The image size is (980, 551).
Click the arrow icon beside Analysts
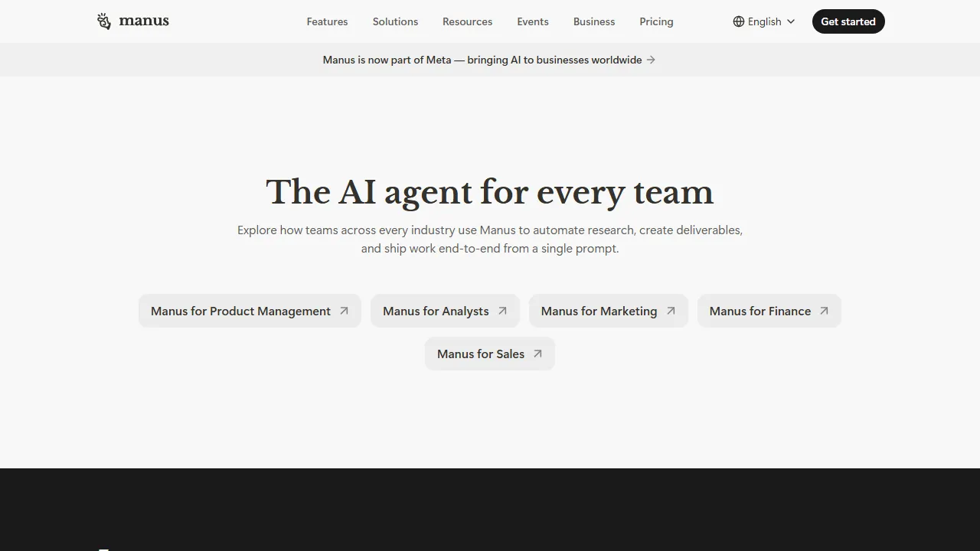point(502,311)
